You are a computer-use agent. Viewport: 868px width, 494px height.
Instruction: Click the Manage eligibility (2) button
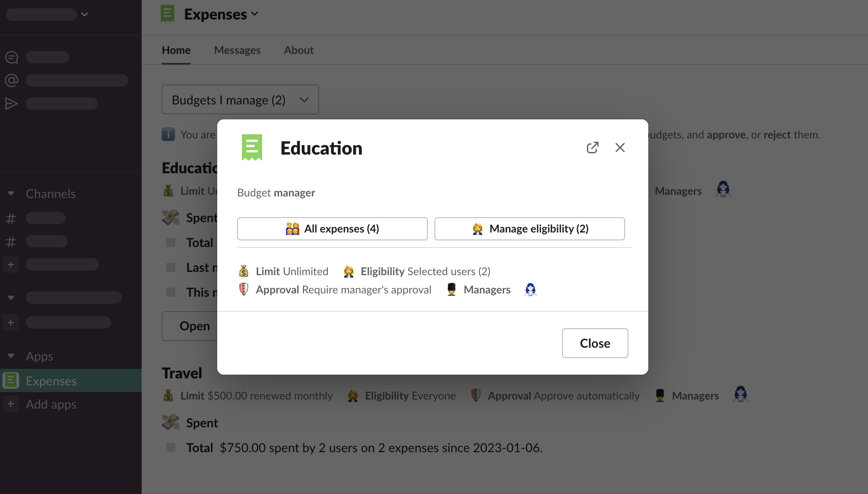(529, 229)
